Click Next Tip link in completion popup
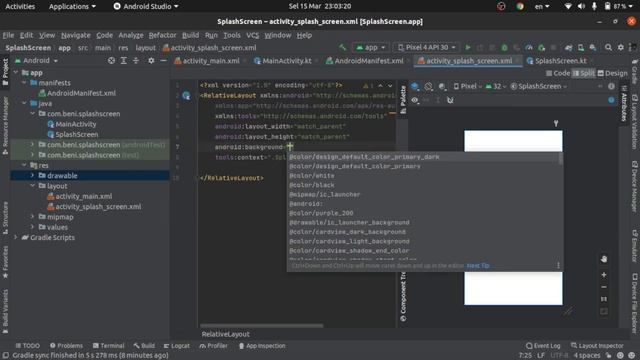This screenshot has height=360, width=640. (478, 266)
